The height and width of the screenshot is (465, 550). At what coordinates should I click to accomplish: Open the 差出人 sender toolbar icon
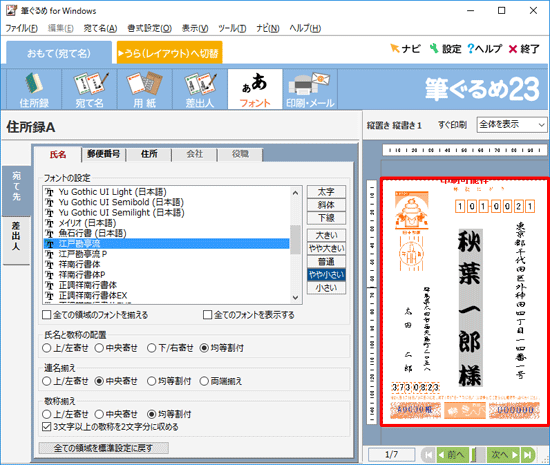click(200, 89)
